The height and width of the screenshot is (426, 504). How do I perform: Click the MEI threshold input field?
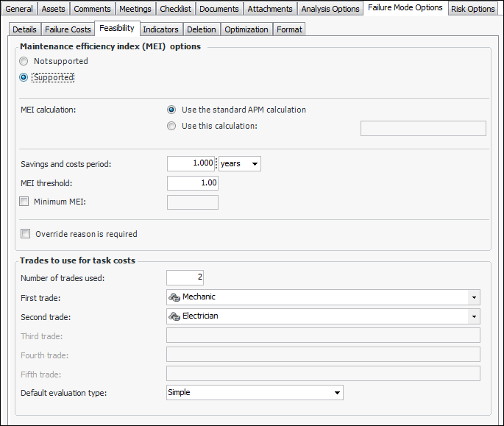coord(192,183)
